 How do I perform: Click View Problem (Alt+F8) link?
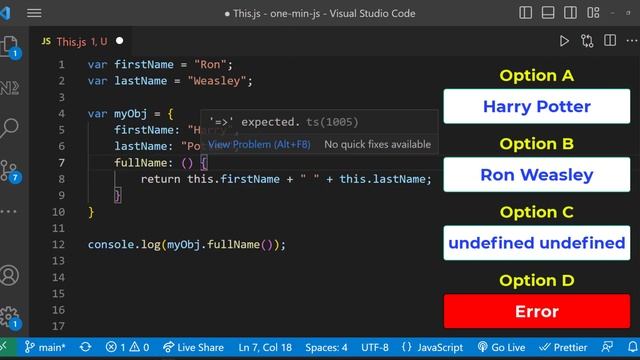click(x=259, y=144)
